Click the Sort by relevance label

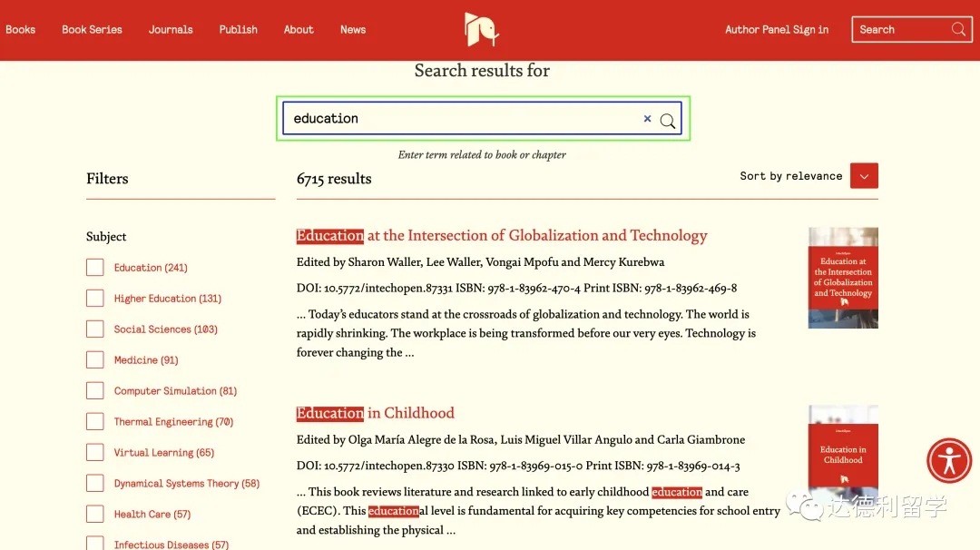[x=790, y=176]
